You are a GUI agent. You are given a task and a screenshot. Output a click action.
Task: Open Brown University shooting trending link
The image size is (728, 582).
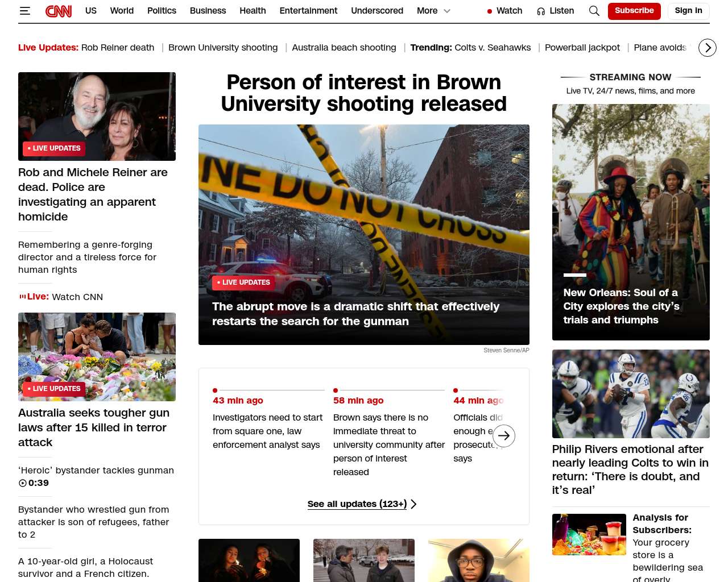223,48
